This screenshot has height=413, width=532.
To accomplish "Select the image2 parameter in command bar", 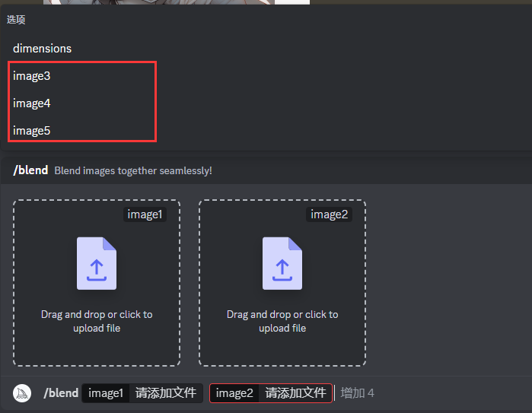I will 234,393.
